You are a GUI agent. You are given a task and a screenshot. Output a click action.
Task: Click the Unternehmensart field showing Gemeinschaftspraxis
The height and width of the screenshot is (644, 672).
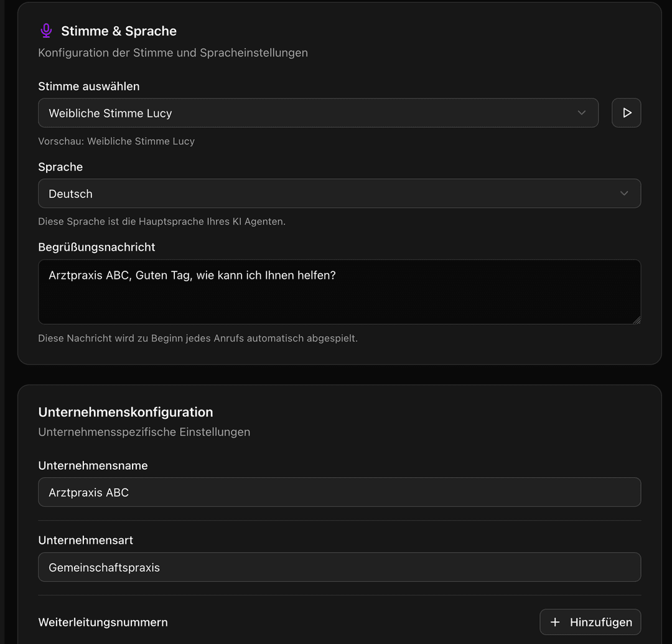coord(340,567)
